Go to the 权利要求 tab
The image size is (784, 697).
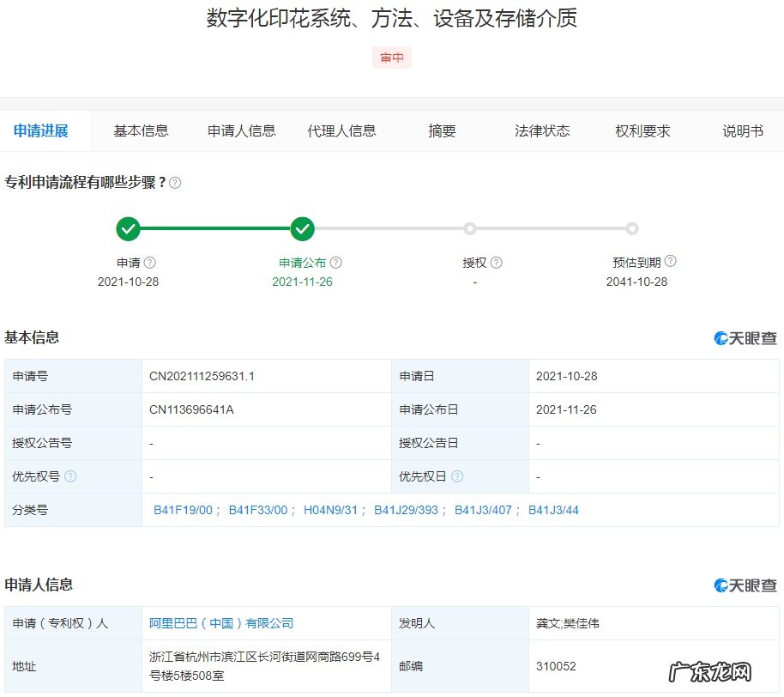[x=642, y=131]
